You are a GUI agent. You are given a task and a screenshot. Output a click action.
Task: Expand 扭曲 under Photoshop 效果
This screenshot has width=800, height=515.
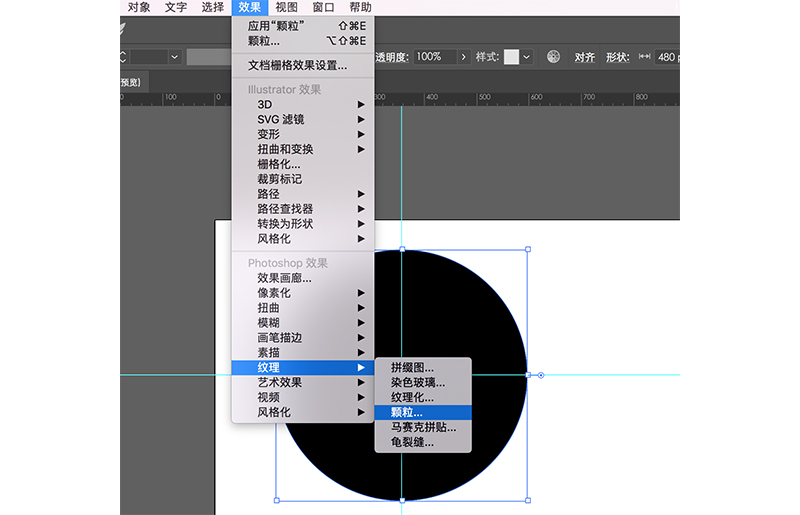pyautogui.click(x=303, y=308)
